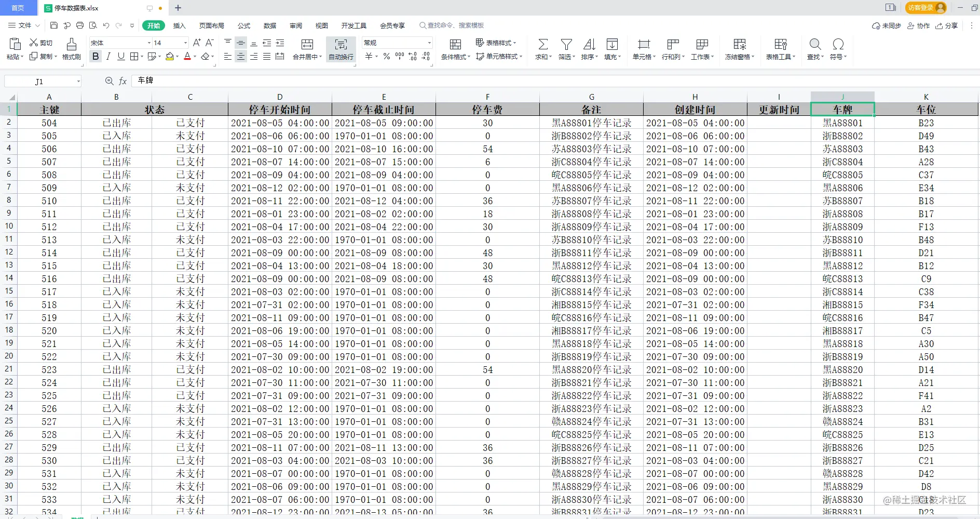Click the Decrease Decimal icon

coord(426,56)
